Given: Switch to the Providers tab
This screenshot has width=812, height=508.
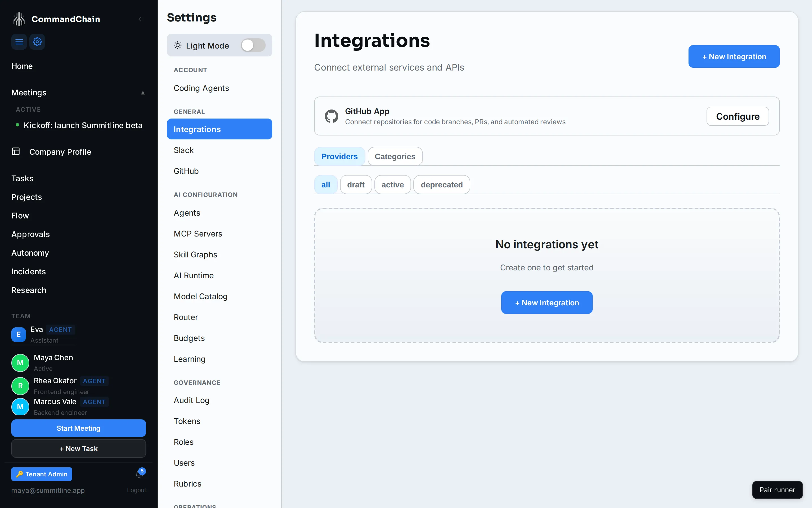Looking at the screenshot, I should point(339,156).
